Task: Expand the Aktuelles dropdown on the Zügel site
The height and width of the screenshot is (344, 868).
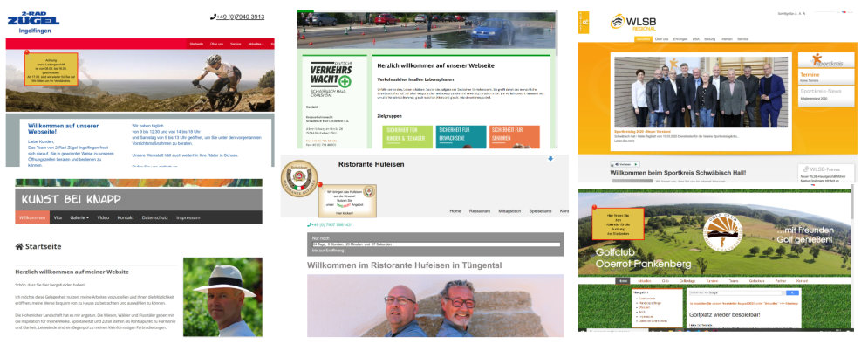Action: [256, 43]
